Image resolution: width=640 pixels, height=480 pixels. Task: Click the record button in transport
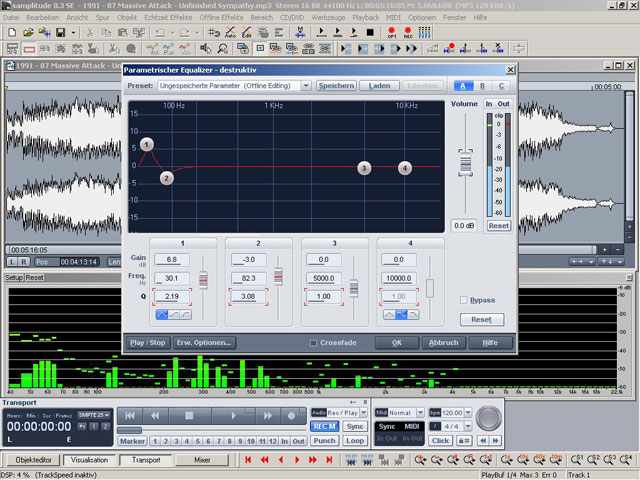click(x=293, y=415)
